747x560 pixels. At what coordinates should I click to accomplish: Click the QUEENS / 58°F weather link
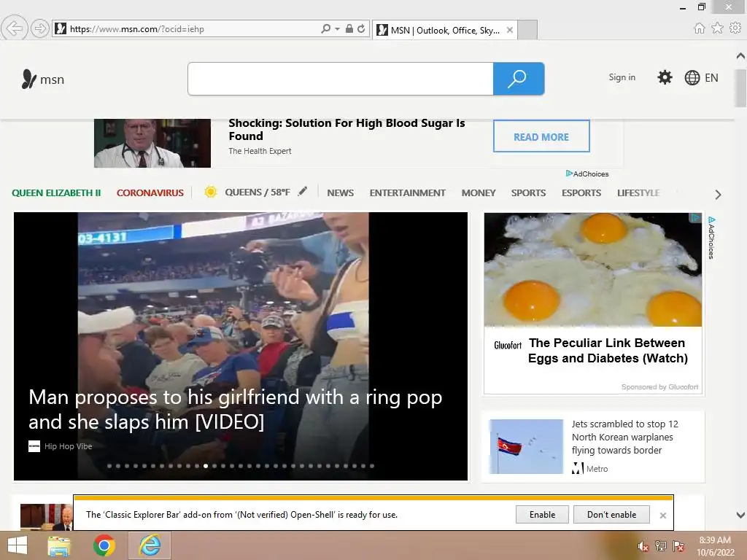tap(258, 192)
